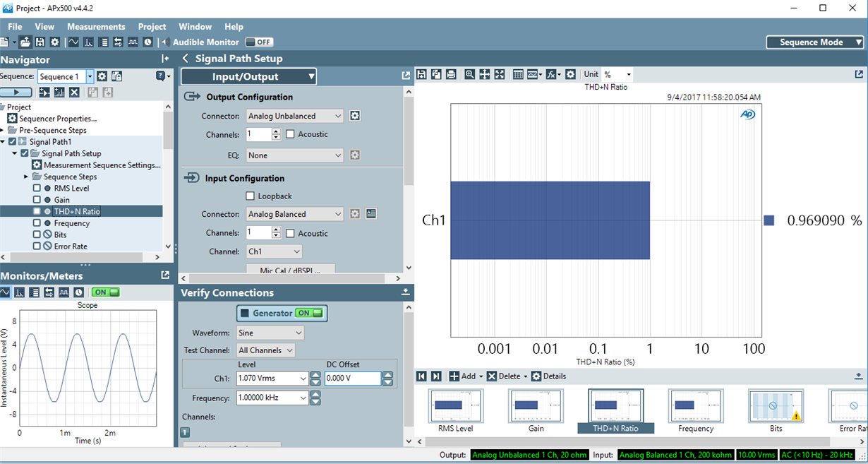Show the graph data table icon
Screen dimensions: 868x464
(x=518, y=74)
